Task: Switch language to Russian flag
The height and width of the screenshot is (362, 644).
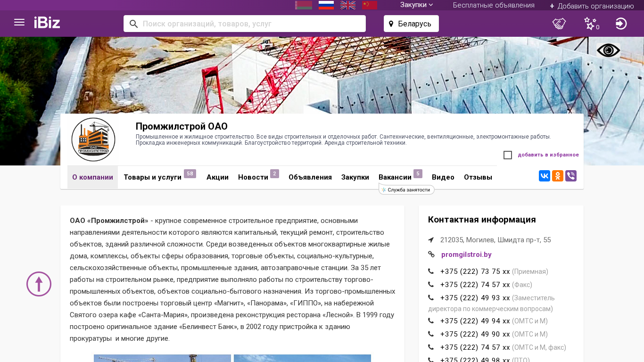Action: [x=326, y=5]
